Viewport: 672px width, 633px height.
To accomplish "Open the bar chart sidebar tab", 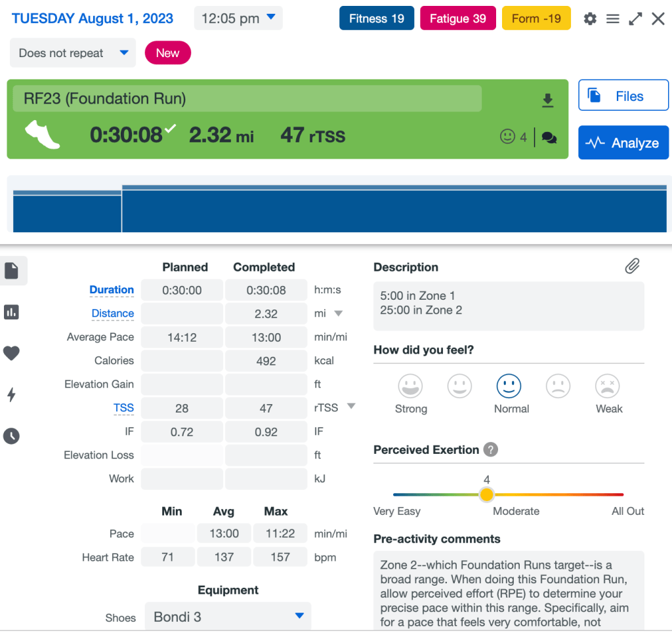I will click(12, 312).
